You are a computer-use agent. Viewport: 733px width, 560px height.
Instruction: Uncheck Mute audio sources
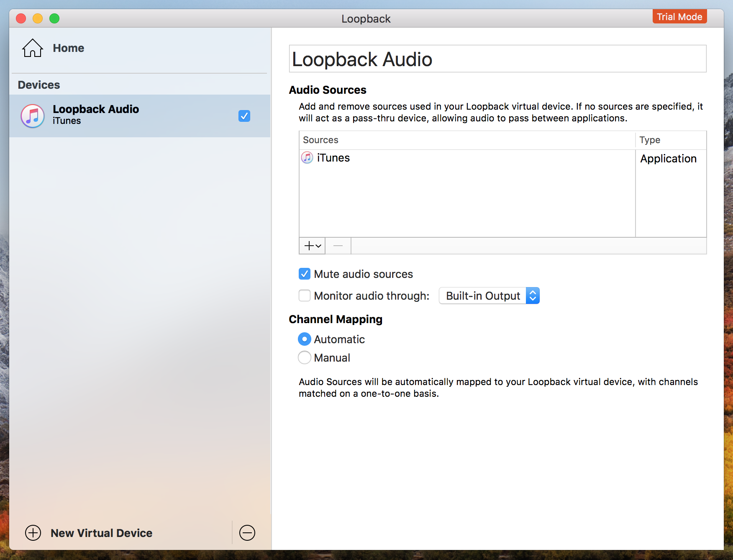pyautogui.click(x=305, y=274)
